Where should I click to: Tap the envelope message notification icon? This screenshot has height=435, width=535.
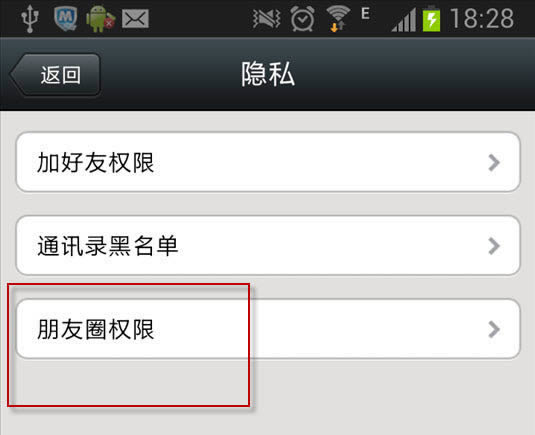point(135,19)
